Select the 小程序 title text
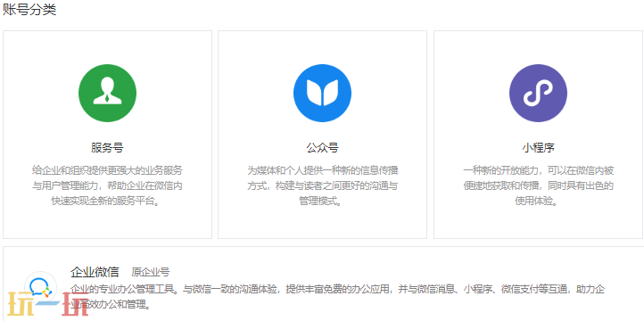This screenshot has width=644, height=321. (x=538, y=148)
